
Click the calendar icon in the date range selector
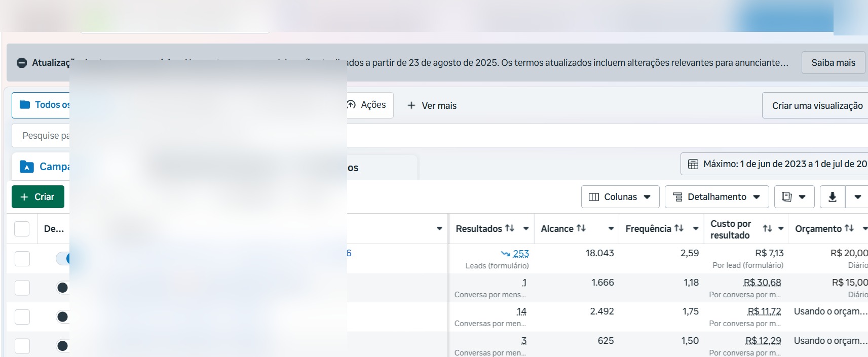[693, 164]
